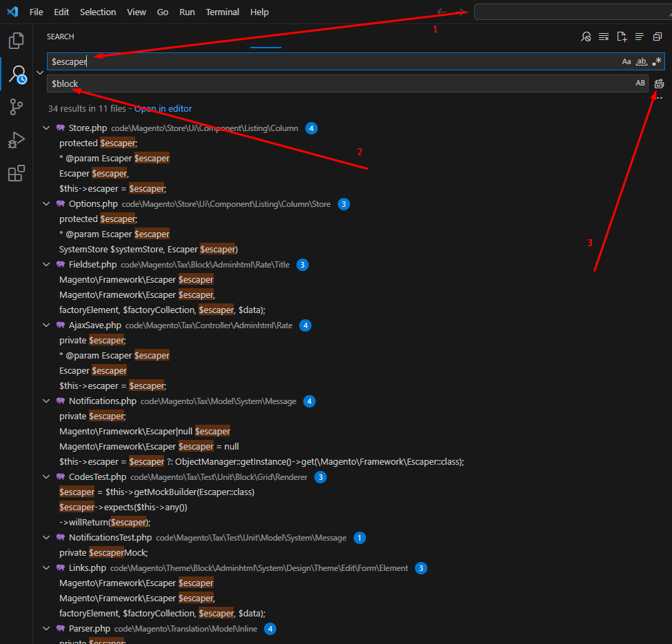Open Source Control view in activity bar
672x644 pixels.
click(17, 107)
